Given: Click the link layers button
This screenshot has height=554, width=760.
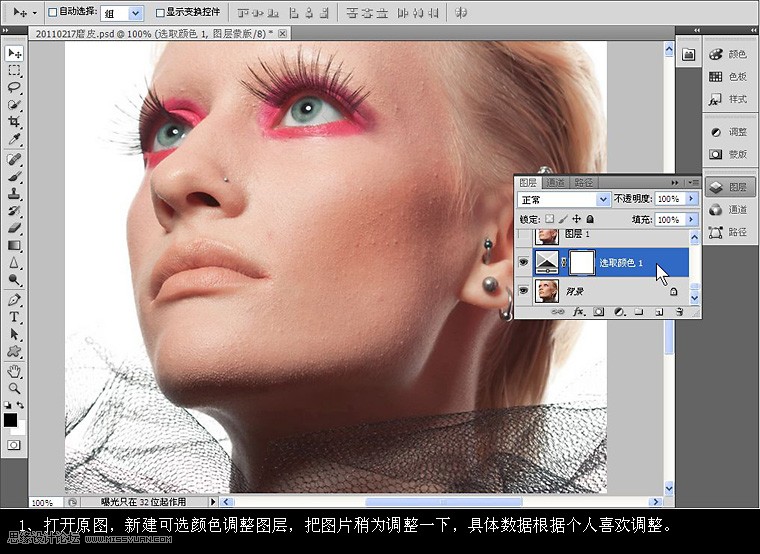Looking at the screenshot, I should pyautogui.click(x=558, y=312).
